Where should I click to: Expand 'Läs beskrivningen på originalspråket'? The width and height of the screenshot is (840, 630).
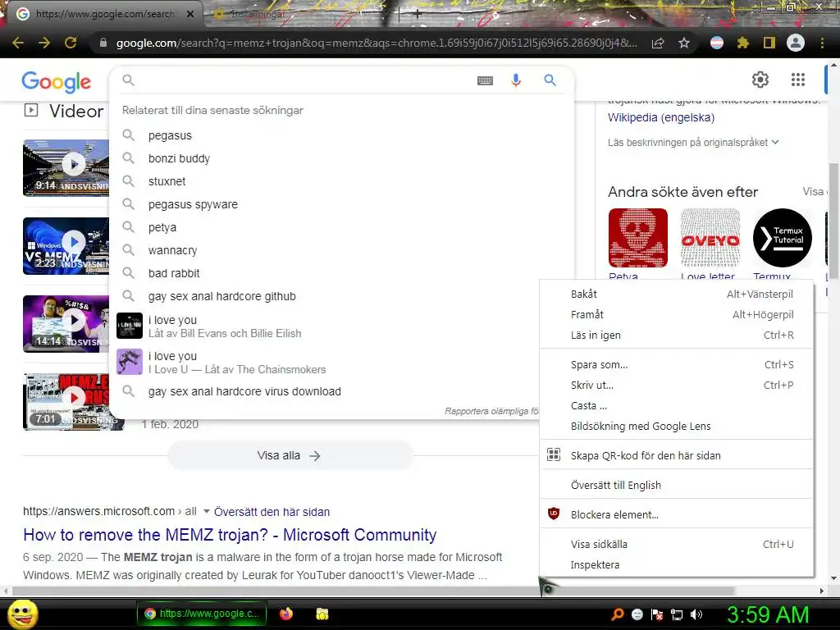pyautogui.click(x=693, y=143)
